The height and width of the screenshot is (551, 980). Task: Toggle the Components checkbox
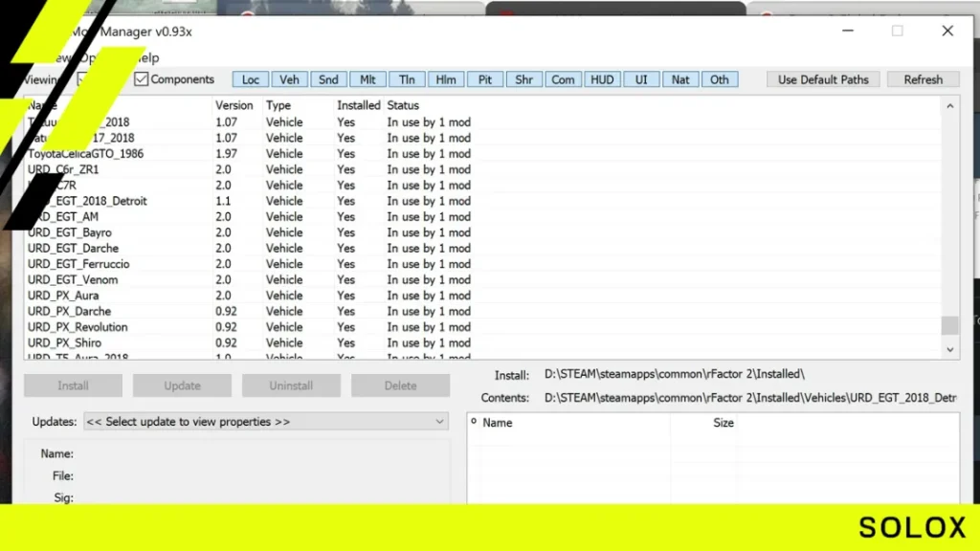click(x=142, y=79)
